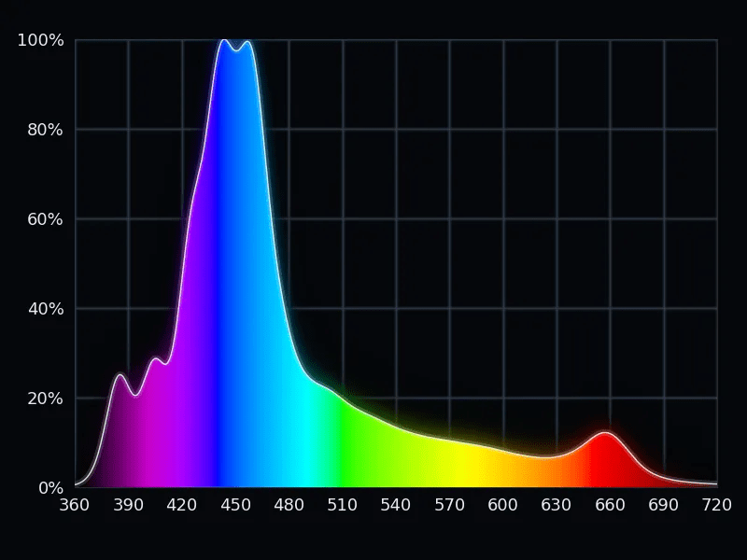The image size is (747, 560).
Task: Click the 480 wavelength label
Action: (x=289, y=505)
